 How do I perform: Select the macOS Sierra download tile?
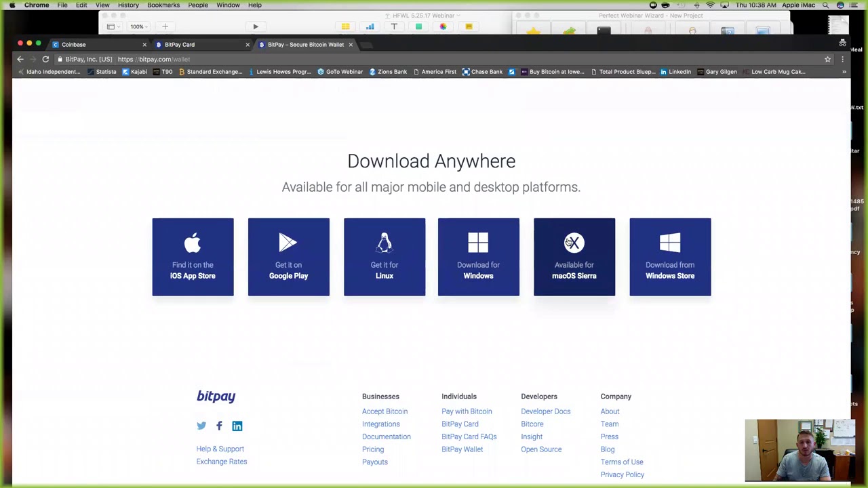click(574, 257)
